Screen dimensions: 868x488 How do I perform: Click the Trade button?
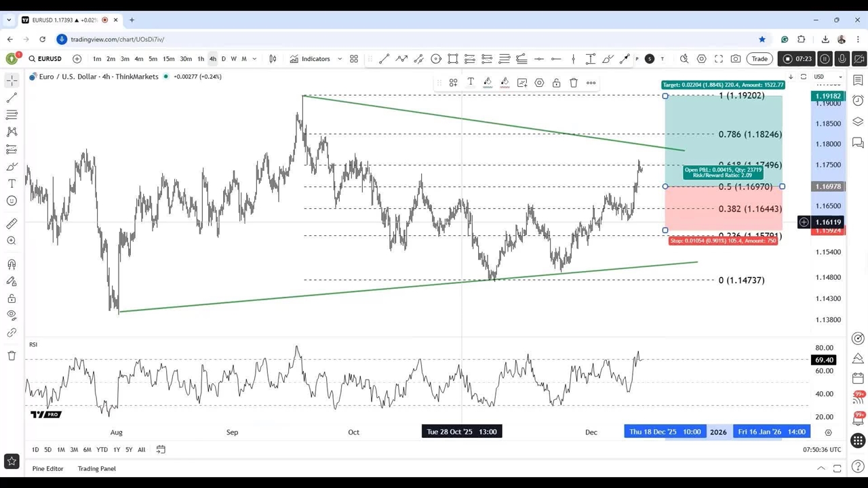pyautogui.click(x=759, y=59)
